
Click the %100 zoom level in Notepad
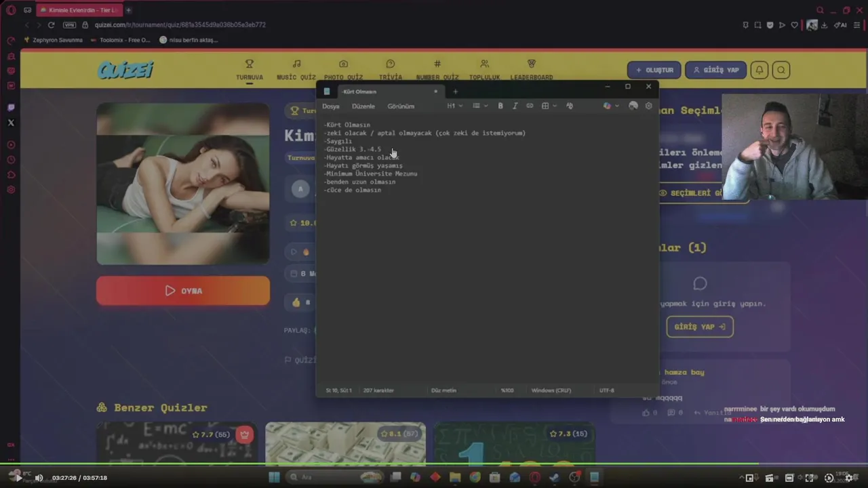(x=507, y=390)
